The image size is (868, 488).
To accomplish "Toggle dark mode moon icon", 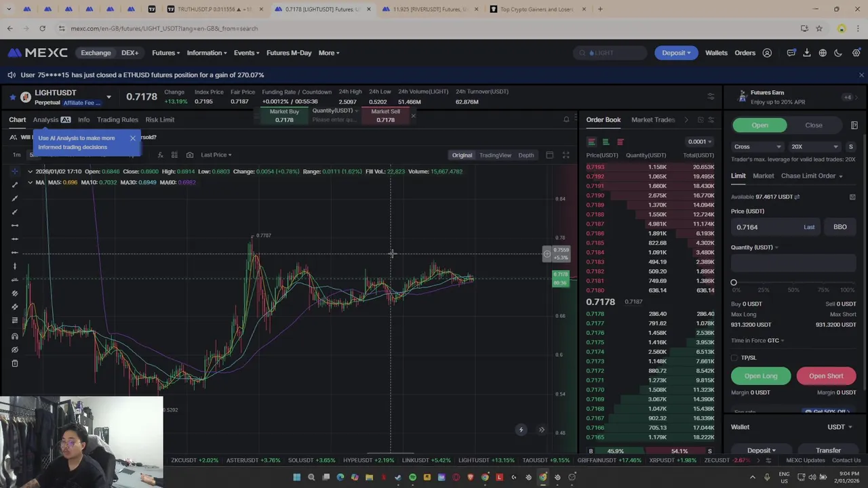I will (x=838, y=53).
